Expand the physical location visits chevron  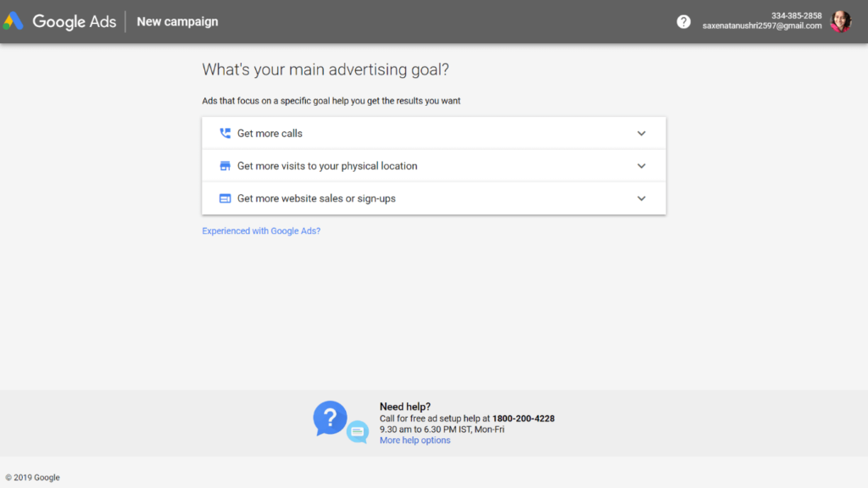642,166
